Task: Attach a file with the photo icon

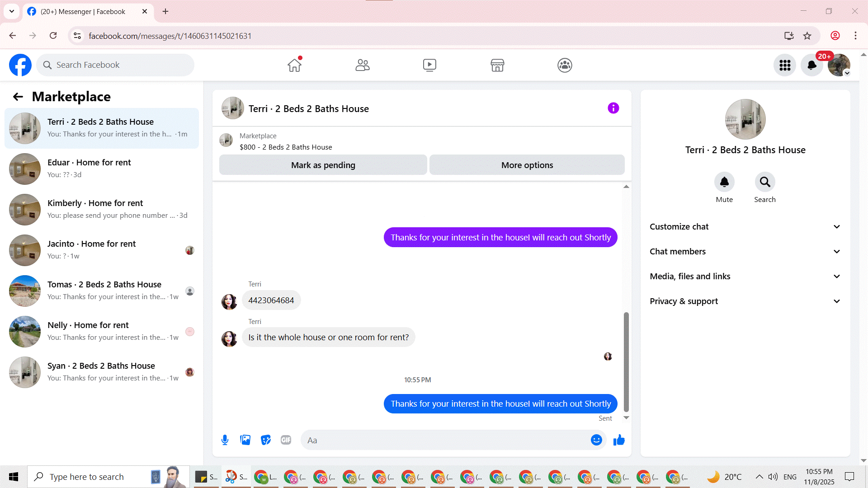Action: (245, 440)
